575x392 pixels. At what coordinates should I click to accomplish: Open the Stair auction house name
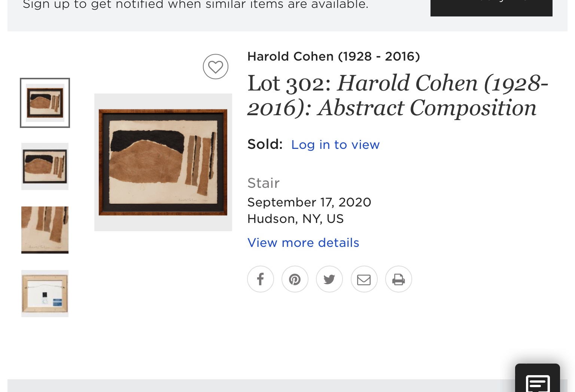(264, 183)
